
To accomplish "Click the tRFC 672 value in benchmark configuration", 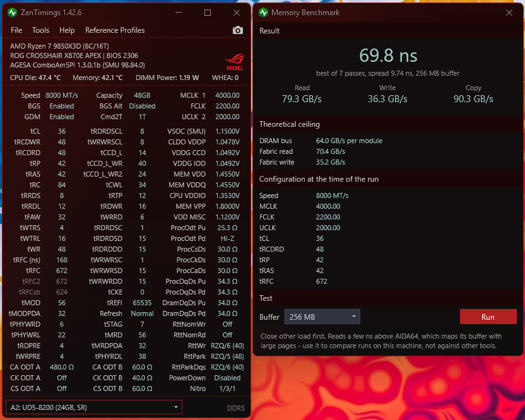I will tap(321, 281).
